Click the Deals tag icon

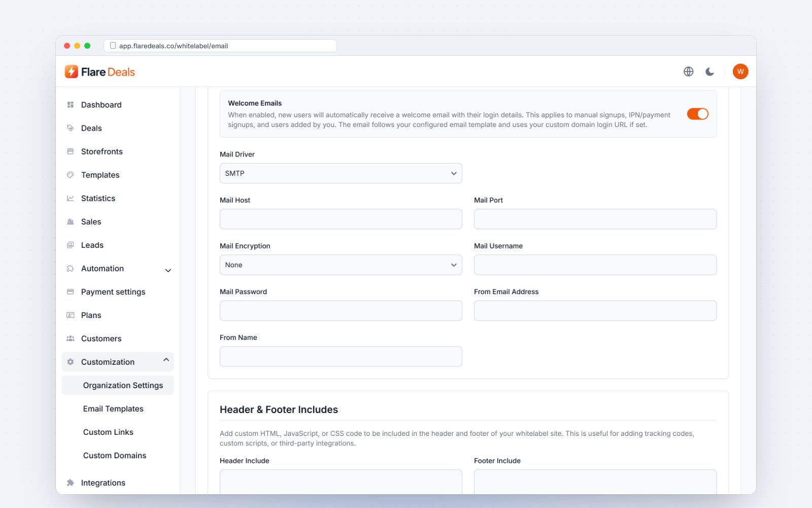click(x=71, y=128)
